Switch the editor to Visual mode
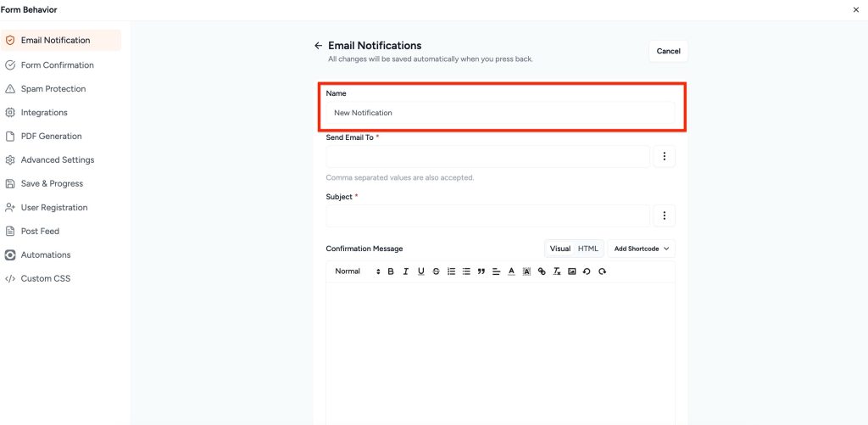Screen dimensions: 868x425 coord(559,249)
